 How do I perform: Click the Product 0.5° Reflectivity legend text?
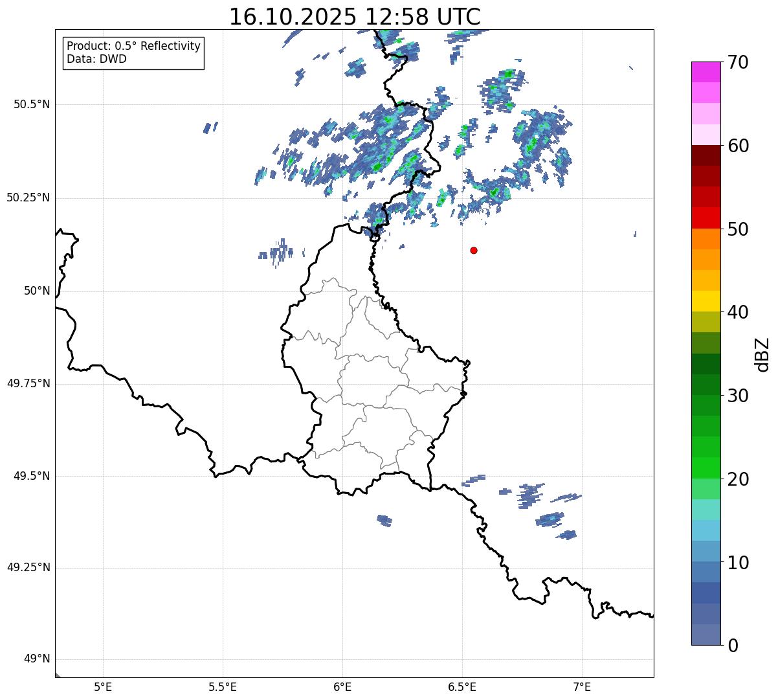133,46
